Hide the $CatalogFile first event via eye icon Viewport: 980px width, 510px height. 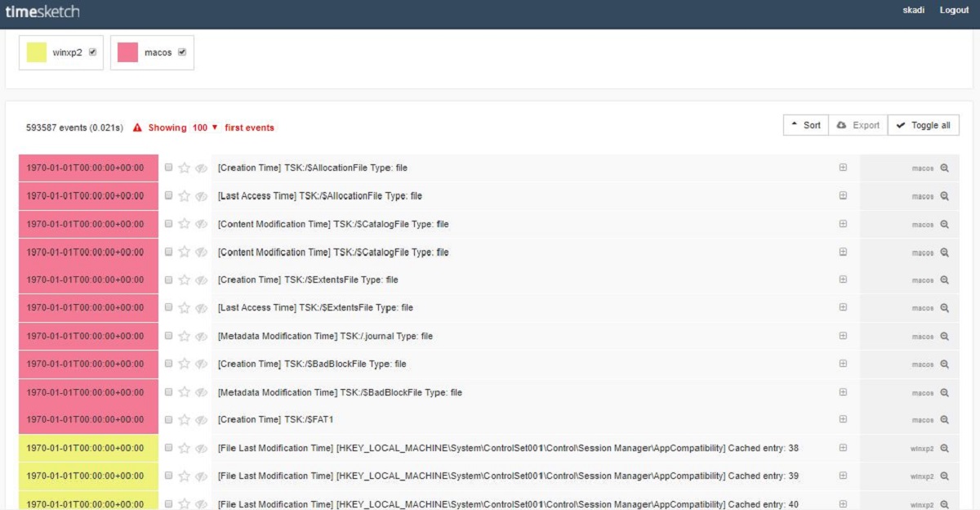pos(201,224)
